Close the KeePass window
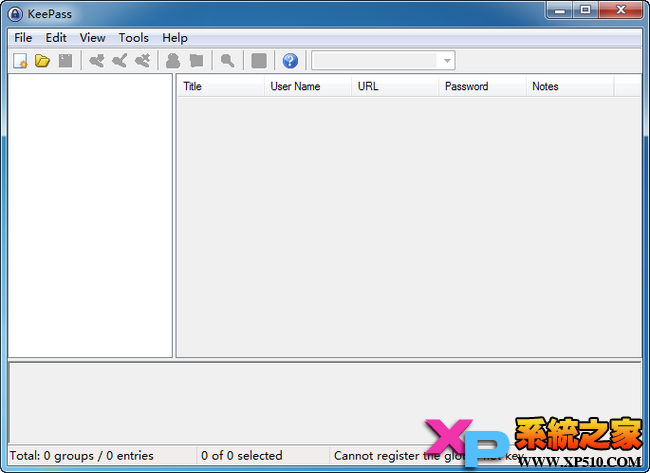Viewport: 650px width, 473px height. coord(620,10)
